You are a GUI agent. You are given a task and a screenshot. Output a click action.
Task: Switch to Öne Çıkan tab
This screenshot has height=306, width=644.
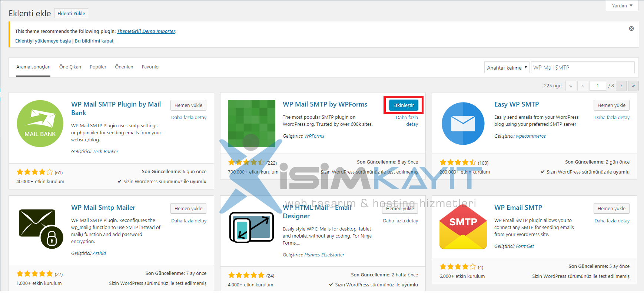tap(70, 67)
